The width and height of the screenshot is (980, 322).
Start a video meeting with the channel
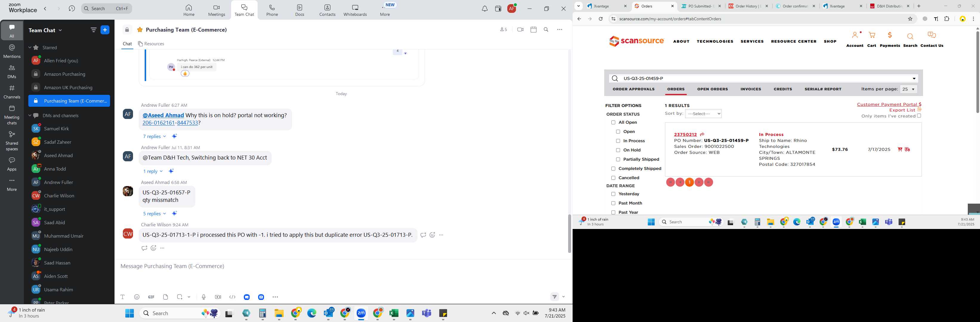[520, 30]
